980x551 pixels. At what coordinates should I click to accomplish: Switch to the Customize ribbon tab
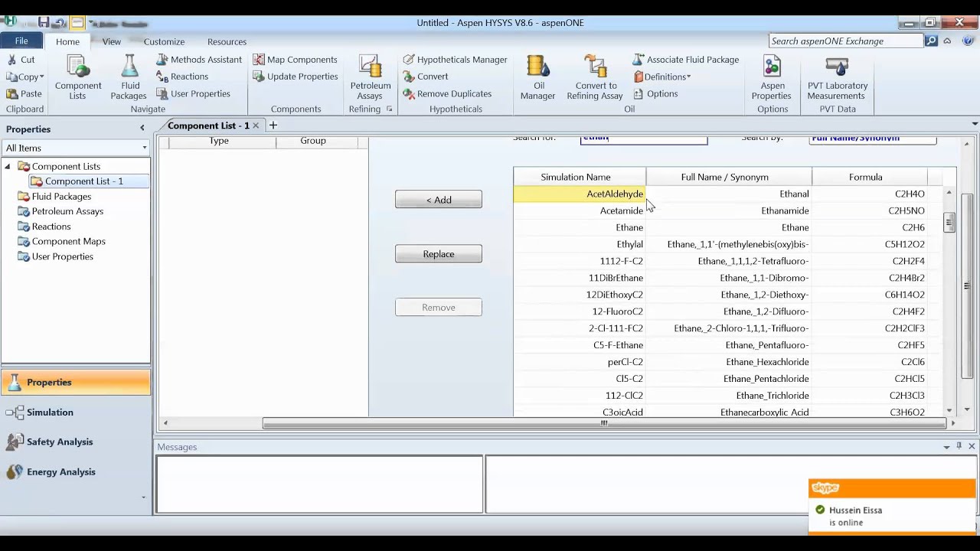164,41
